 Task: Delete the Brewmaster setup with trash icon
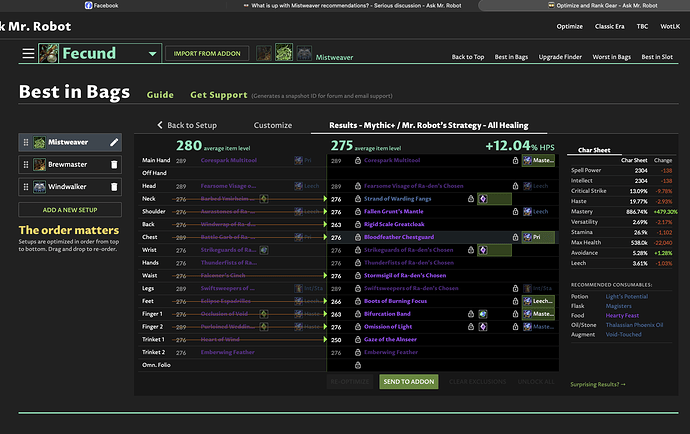click(114, 164)
